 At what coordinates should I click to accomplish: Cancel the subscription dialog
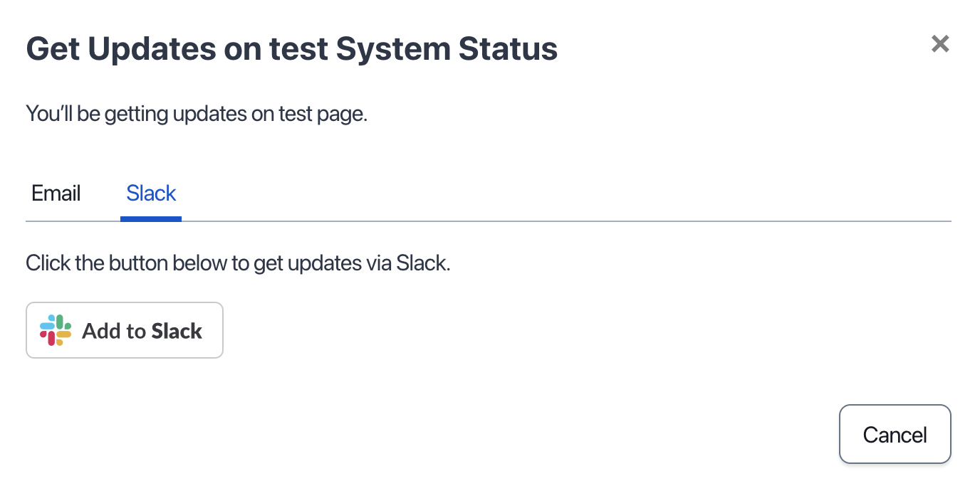click(895, 435)
